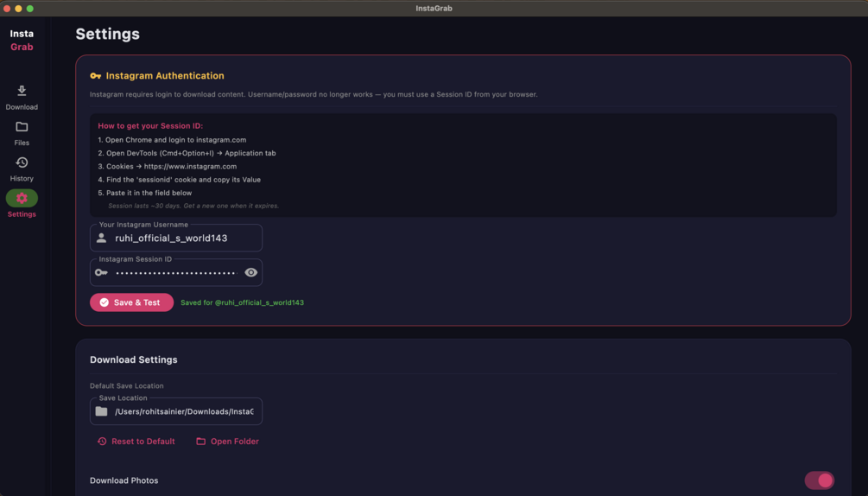
Task: Open the History page clock icon
Action: 22,162
